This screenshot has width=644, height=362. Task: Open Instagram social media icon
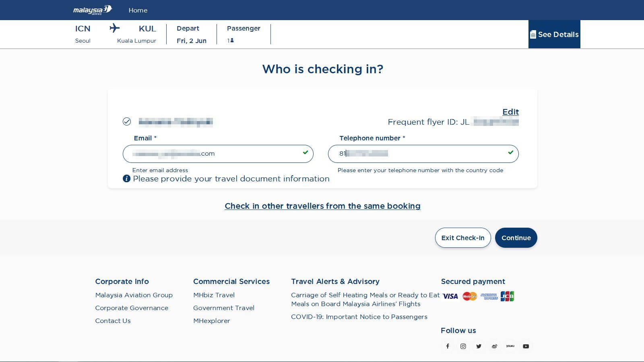[463, 346]
